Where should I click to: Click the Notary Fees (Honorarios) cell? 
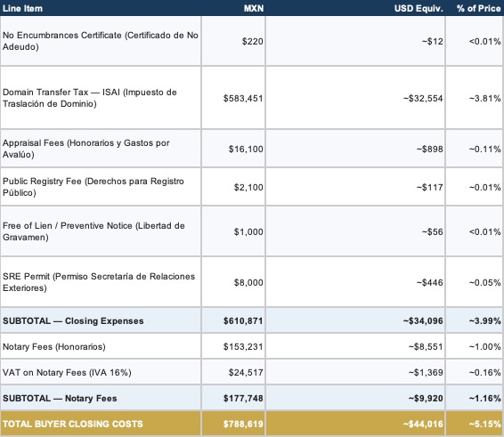point(101,347)
